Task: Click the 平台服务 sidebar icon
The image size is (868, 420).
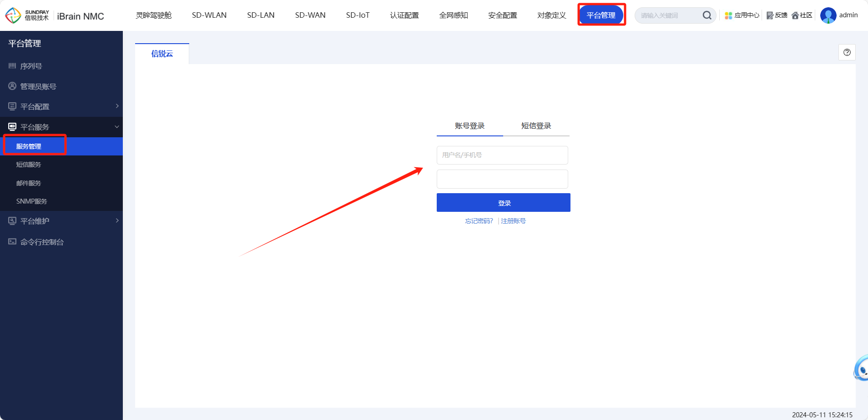Action: coord(12,126)
